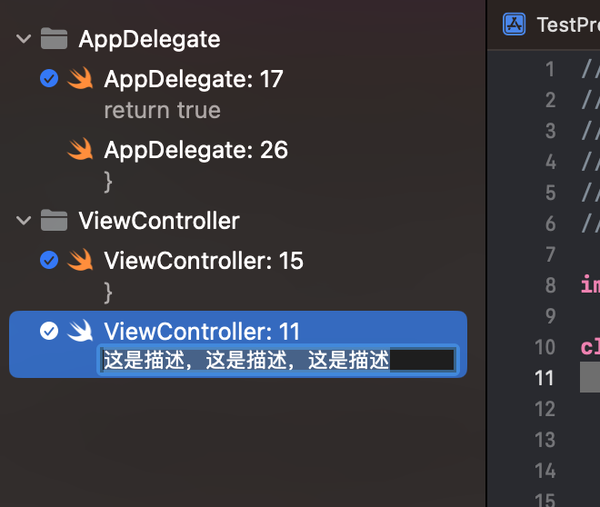Click the bookmark description text field
The height and width of the screenshot is (507, 600).
pyautogui.click(x=278, y=360)
